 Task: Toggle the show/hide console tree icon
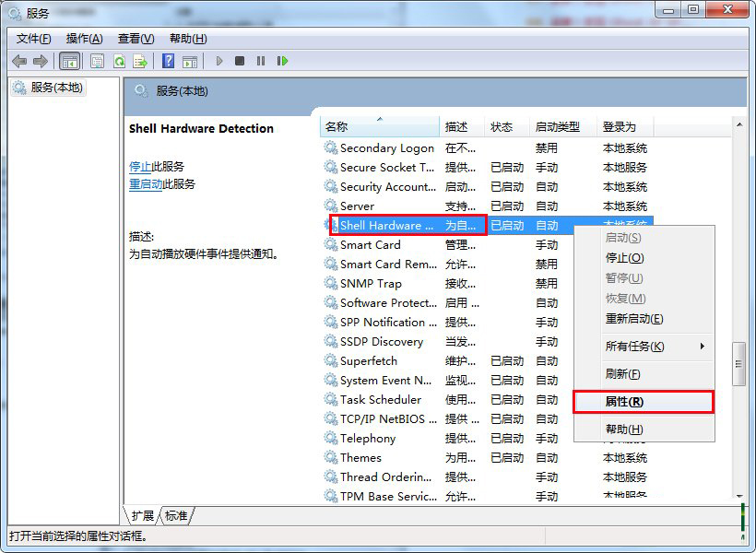click(68, 61)
